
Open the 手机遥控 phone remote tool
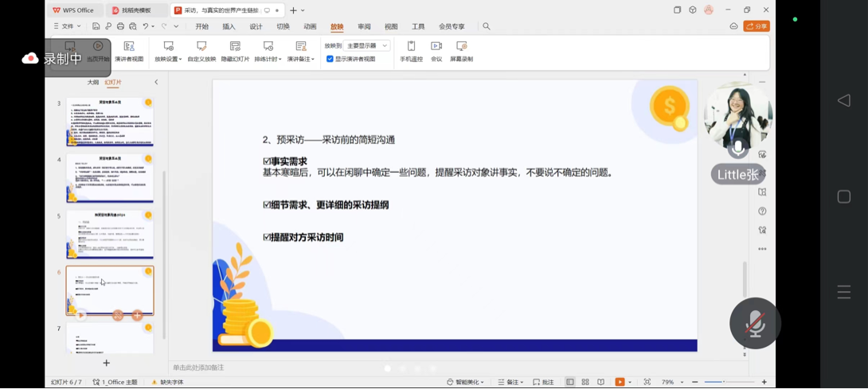pyautogui.click(x=411, y=50)
